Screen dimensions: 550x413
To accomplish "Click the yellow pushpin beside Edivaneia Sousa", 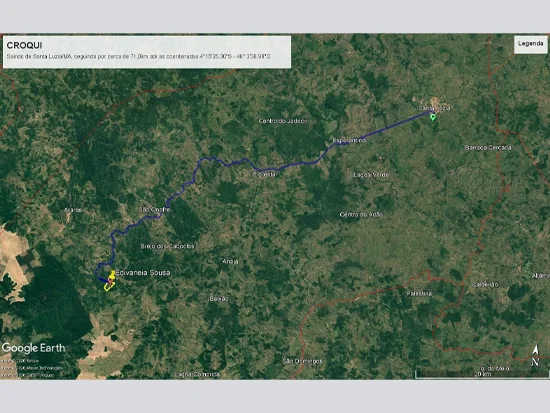I will click(112, 275).
